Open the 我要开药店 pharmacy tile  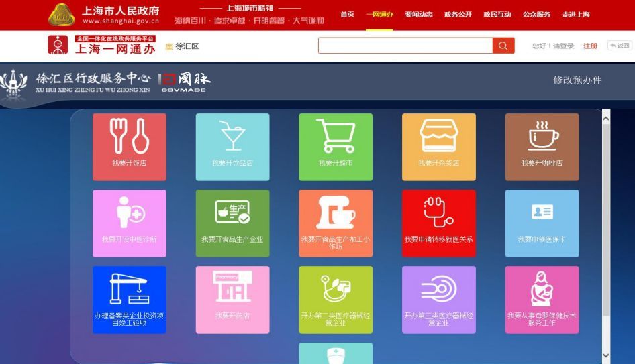point(232,300)
